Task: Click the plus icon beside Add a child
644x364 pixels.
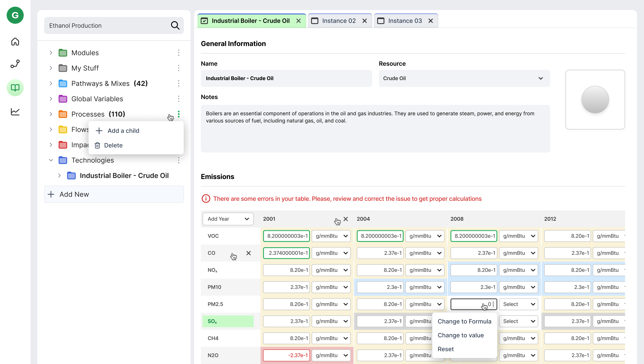Action: point(99,131)
